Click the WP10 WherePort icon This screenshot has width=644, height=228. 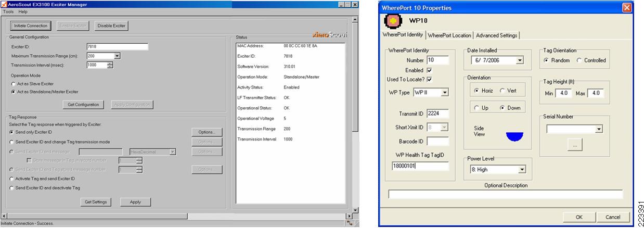pos(393,21)
